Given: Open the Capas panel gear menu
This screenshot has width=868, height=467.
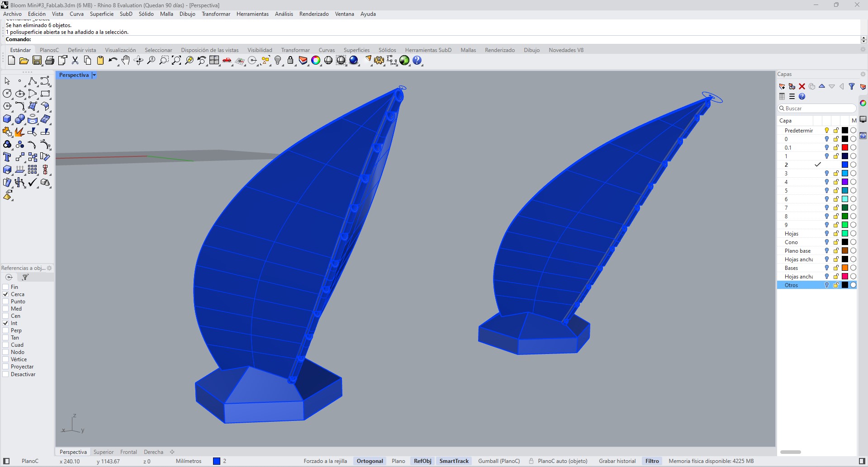Looking at the screenshot, I should click(863, 74).
